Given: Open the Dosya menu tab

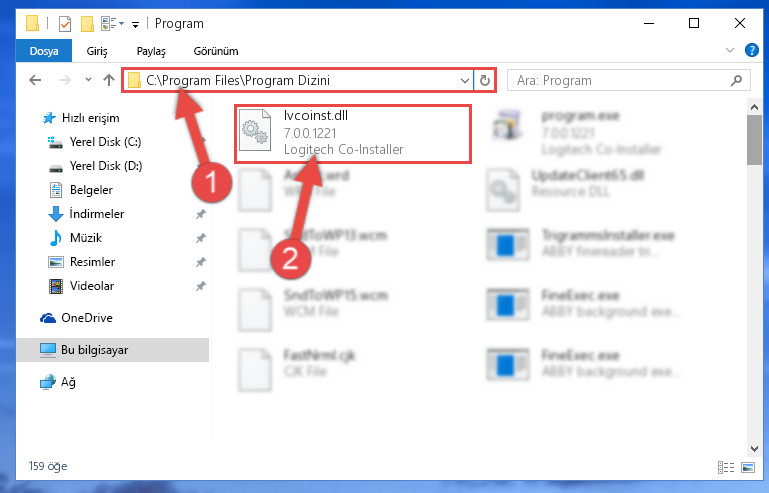Looking at the screenshot, I should coord(44,51).
